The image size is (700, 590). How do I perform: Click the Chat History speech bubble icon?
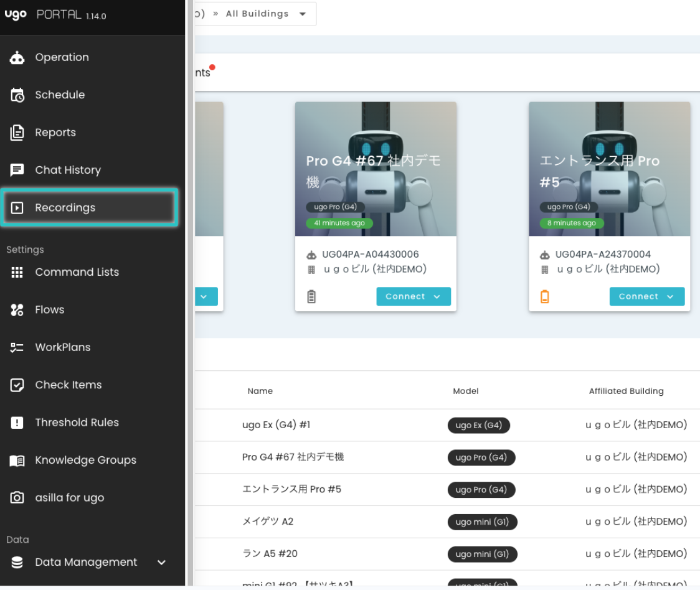pos(17,170)
